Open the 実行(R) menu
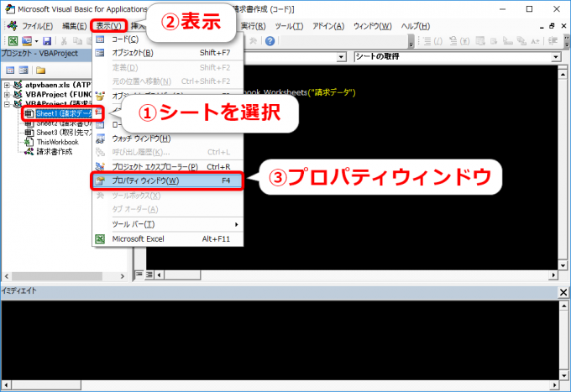This screenshot has height=392, width=571. point(253,26)
